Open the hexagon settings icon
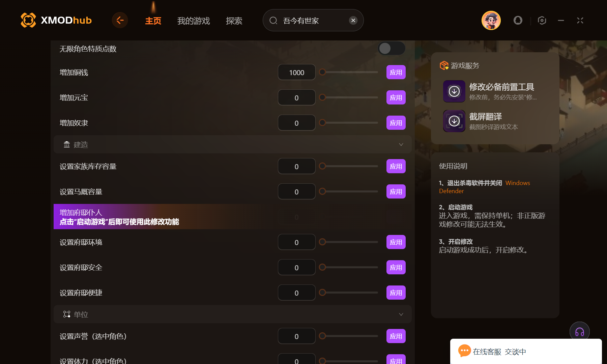 click(542, 21)
